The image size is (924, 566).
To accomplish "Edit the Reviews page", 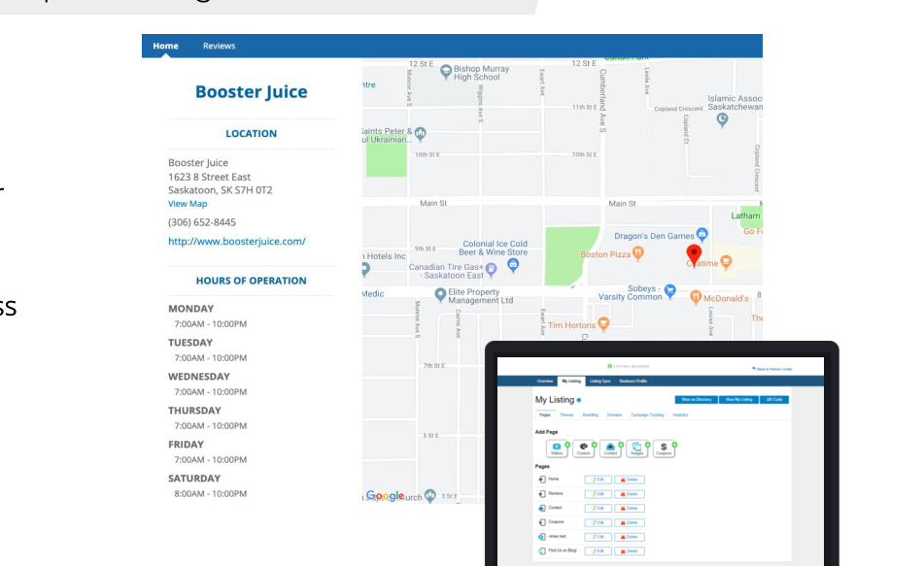I will 599,493.
